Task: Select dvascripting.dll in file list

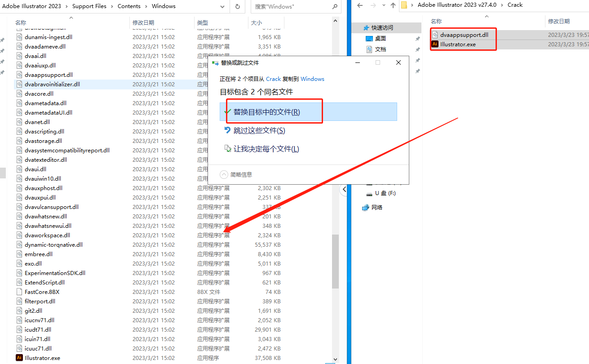Action: pyautogui.click(x=44, y=131)
